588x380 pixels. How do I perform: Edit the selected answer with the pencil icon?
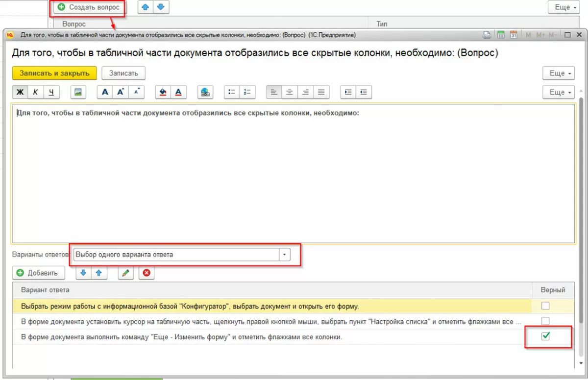point(126,273)
